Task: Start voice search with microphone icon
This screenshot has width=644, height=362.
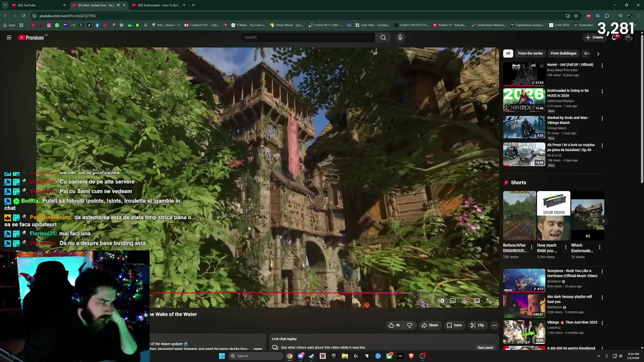Action: pos(400,37)
